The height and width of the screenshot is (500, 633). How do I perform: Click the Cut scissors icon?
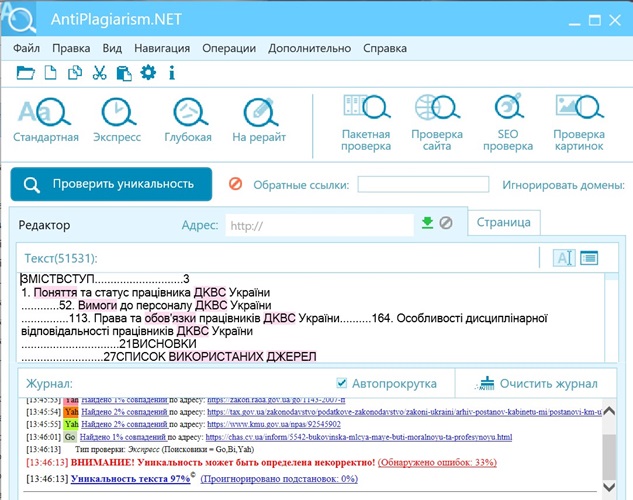point(99,73)
